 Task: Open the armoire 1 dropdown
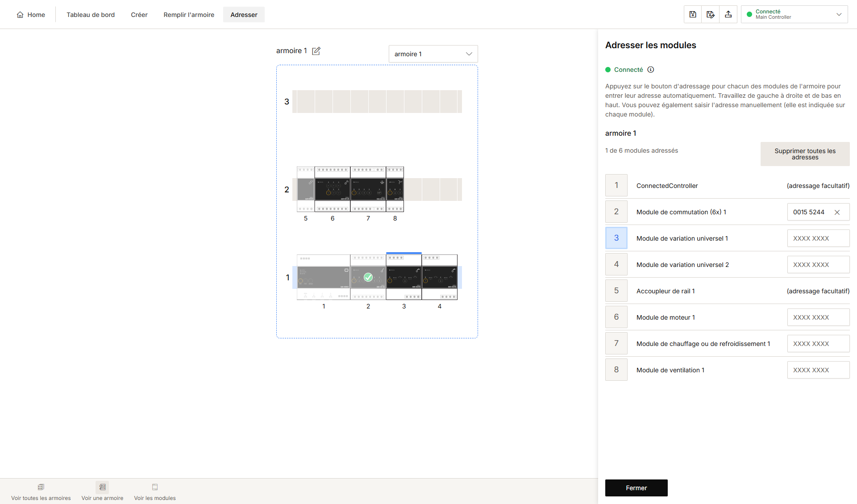click(x=433, y=54)
